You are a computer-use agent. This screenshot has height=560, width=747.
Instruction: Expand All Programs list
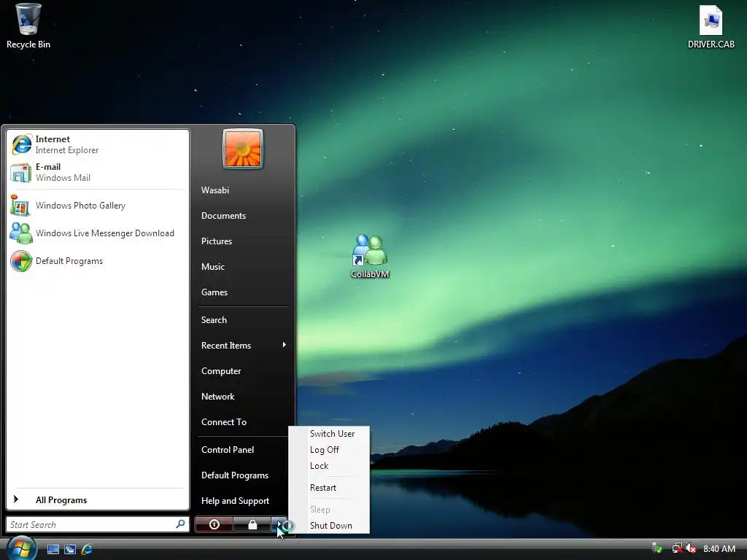(x=98, y=500)
